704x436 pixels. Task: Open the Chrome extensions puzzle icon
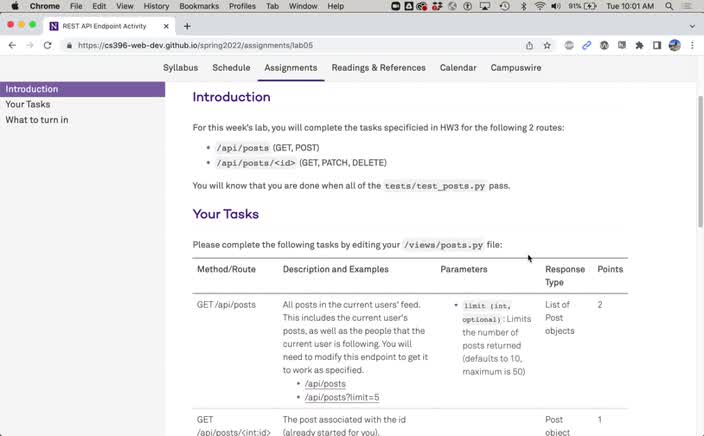point(639,45)
